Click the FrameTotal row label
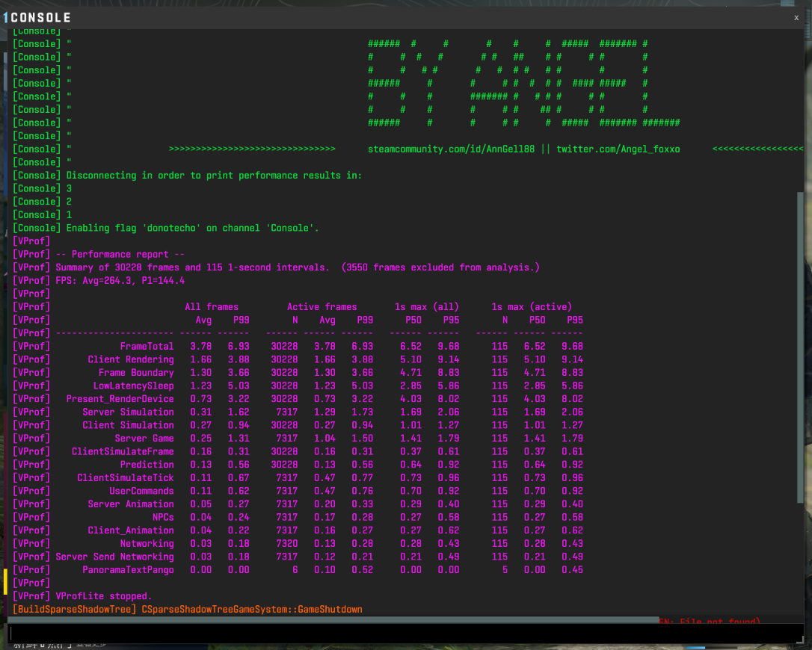812x650 pixels. click(x=147, y=346)
